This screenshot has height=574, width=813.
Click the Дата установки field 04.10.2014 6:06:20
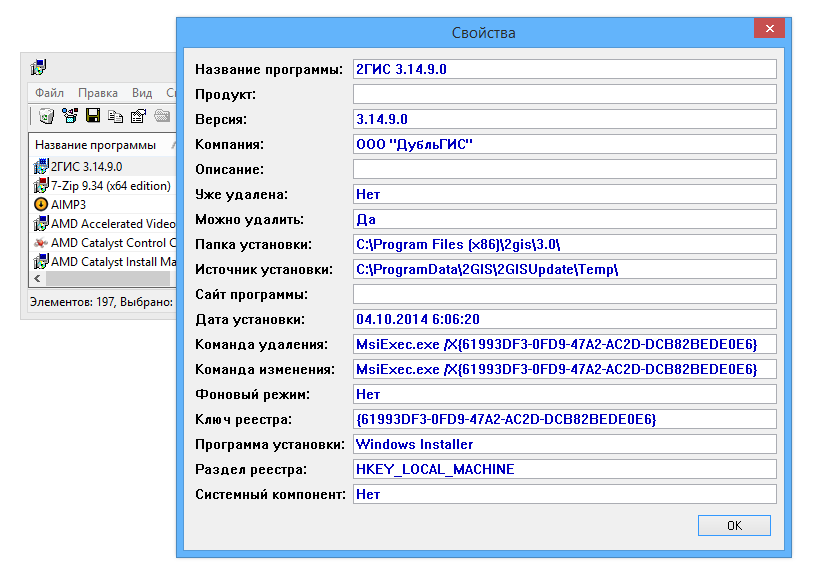pyautogui.click(x=565, y=319)
